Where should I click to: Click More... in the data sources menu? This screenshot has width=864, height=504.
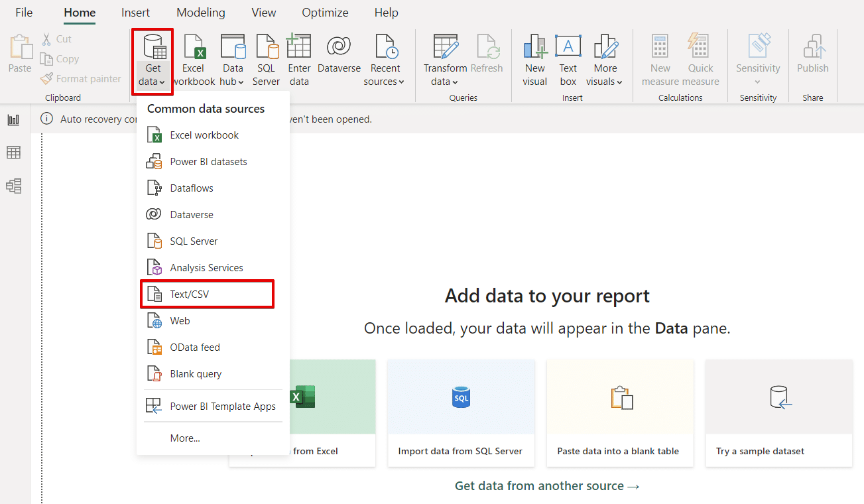tap(184, 438)
